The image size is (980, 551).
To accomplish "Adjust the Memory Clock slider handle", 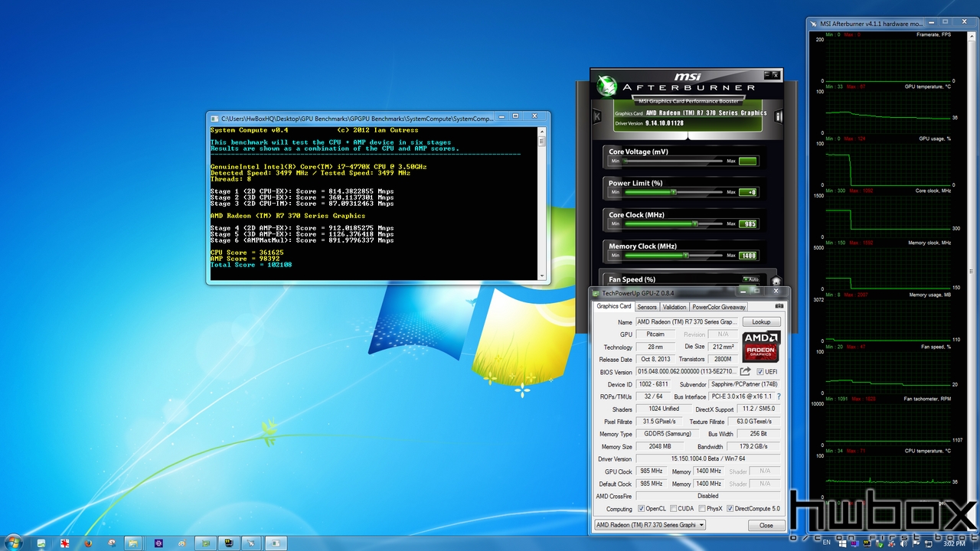I will [x=686, y=255].
